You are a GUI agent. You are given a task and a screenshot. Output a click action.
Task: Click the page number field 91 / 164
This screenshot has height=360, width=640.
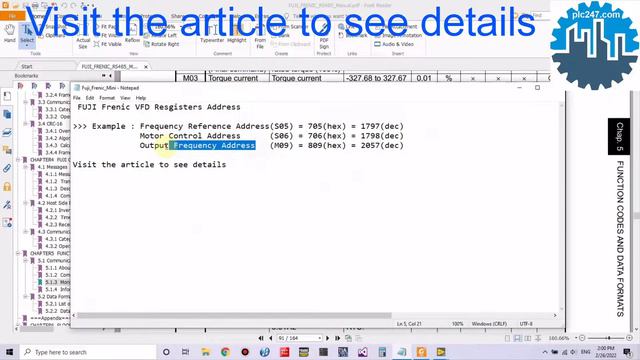click(299, 338)
